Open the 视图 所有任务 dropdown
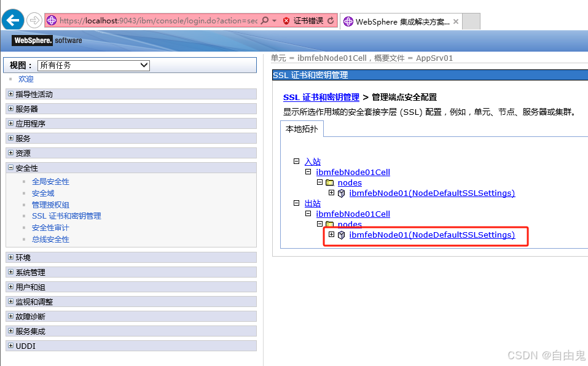 93,65
